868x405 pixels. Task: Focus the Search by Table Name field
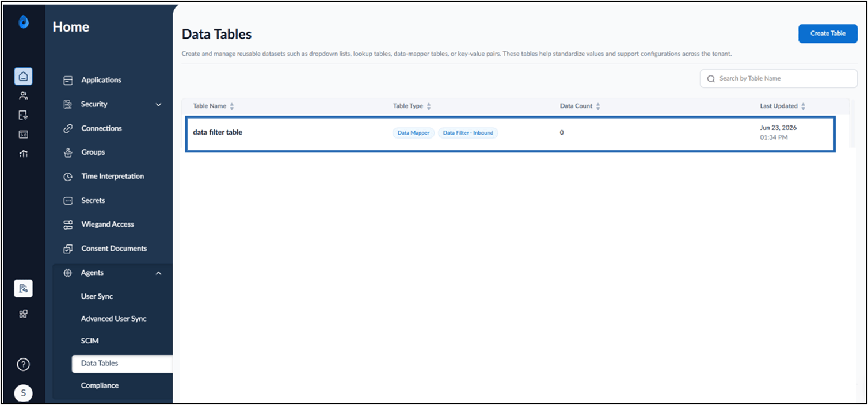(x=779, y=79)
